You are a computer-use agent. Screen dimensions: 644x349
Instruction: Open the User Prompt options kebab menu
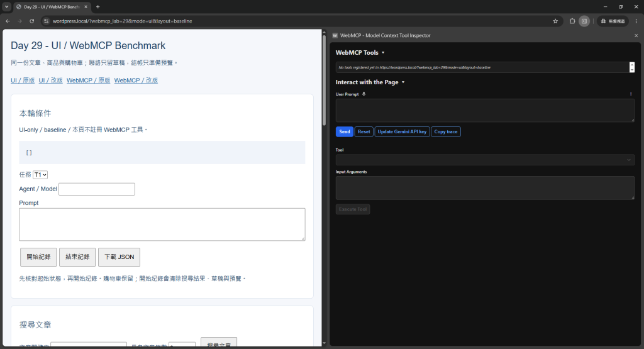(631, 94)
